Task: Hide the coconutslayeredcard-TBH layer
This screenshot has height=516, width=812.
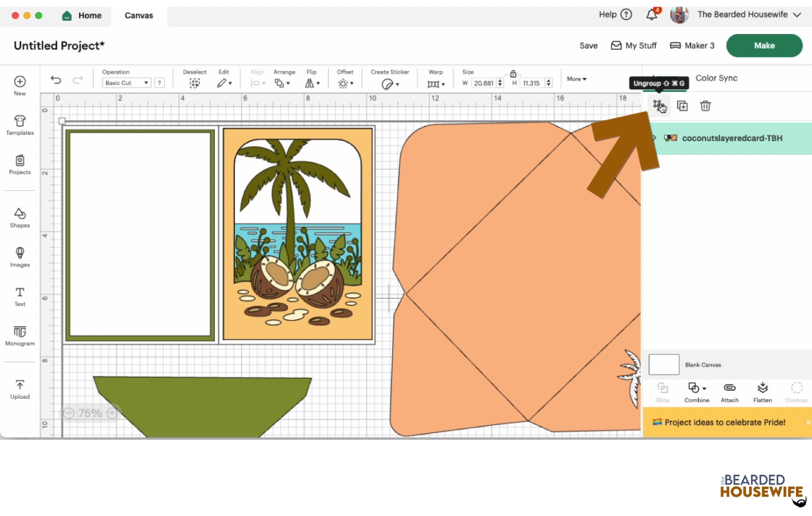Action: (655, 138)
